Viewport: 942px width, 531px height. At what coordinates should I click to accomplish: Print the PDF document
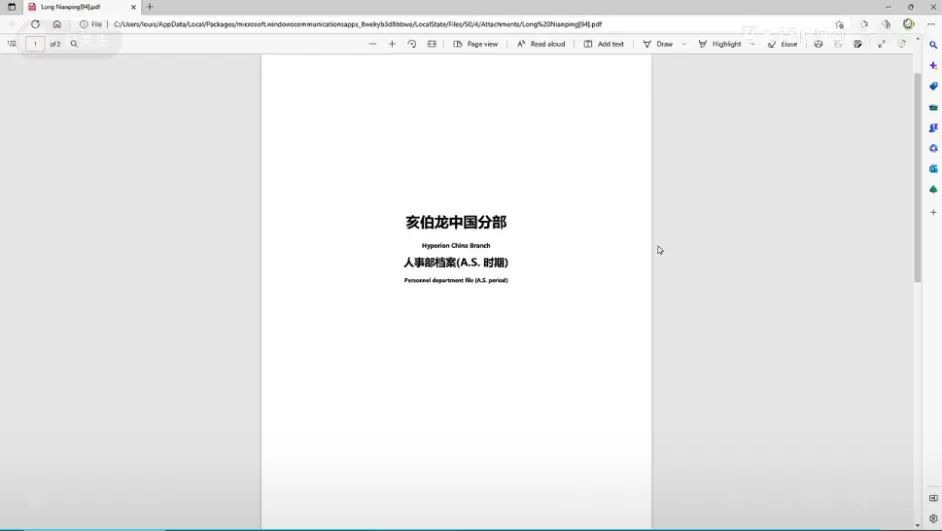(x=818, y=44)
